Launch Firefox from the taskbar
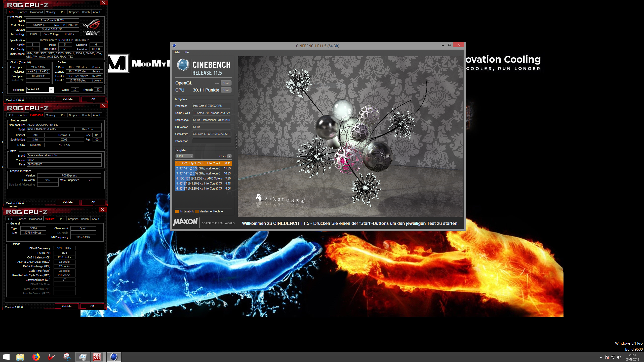 tap(36, 357)
